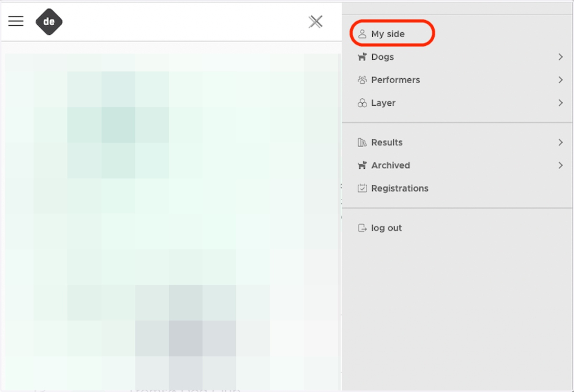Click the books icon beside Results

(362, 142)
